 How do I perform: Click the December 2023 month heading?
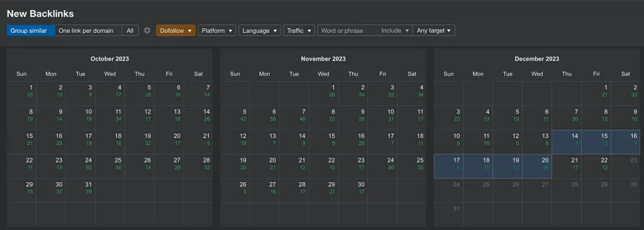tap(537, 59)
